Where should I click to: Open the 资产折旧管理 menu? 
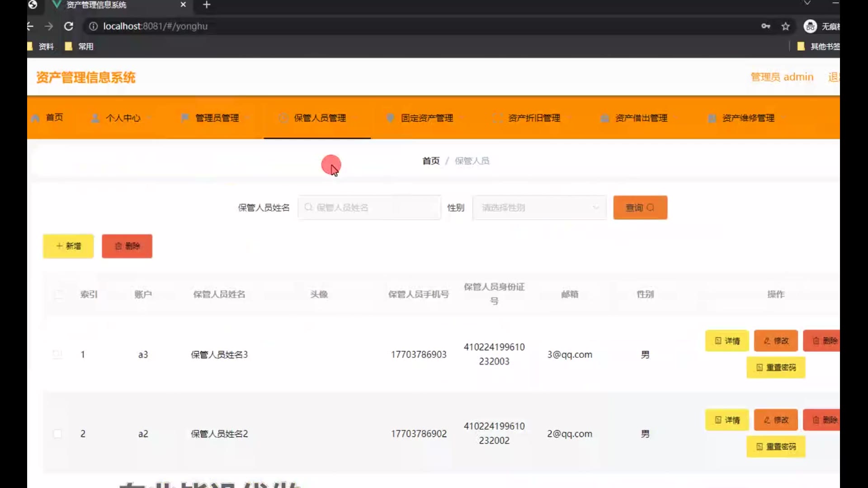coord(533,118)
